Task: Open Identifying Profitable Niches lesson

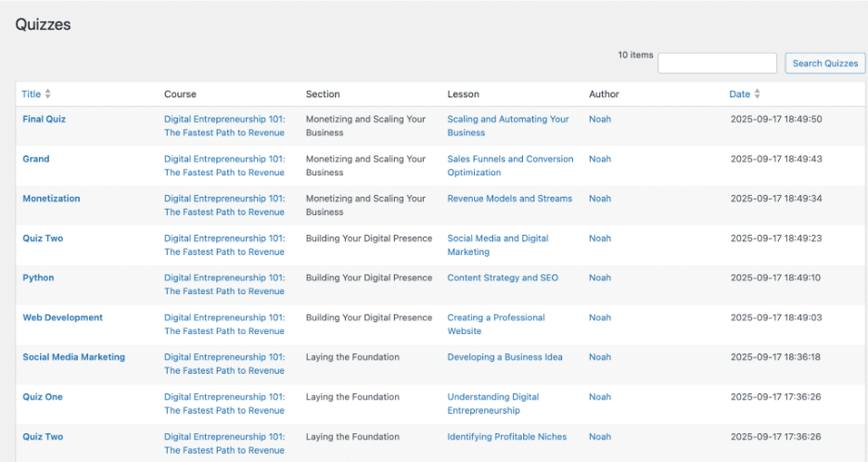Action: point(507,437)
